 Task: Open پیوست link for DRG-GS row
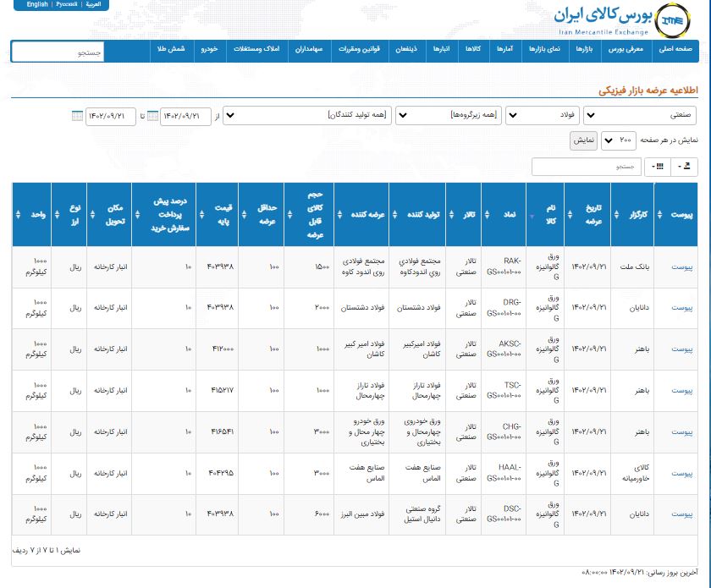[x=681, y=308]
